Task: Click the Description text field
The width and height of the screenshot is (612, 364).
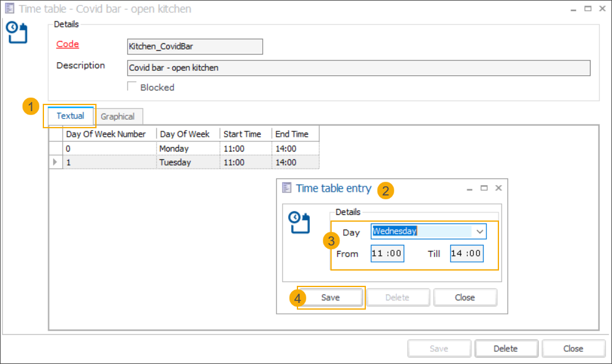Action: (358, 68)
